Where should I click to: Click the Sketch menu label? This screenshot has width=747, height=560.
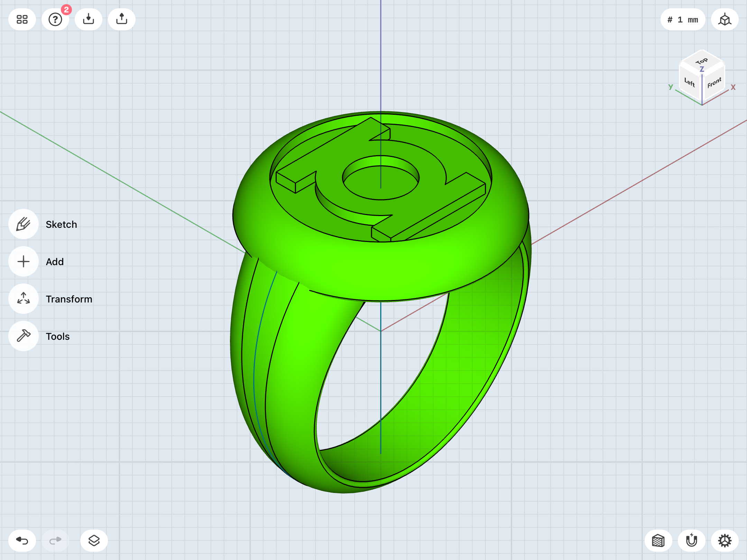[x=61, y=224]
